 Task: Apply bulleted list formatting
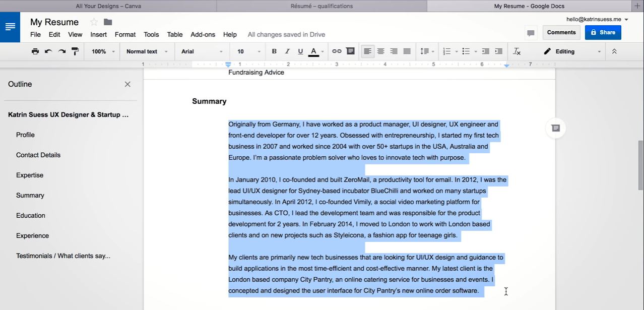[466, 51]
